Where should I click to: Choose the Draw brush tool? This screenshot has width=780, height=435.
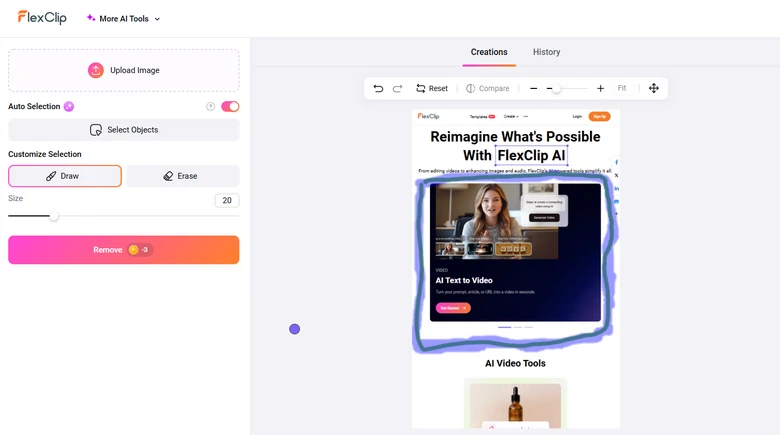(65, 176)
